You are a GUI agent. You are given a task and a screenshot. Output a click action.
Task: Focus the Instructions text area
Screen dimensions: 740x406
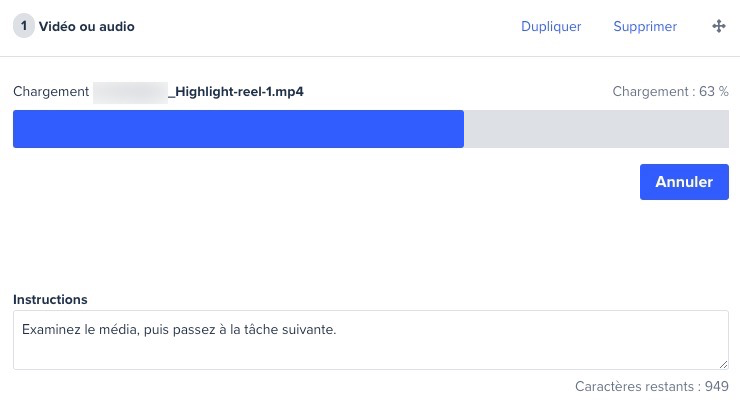coord(371,340)
